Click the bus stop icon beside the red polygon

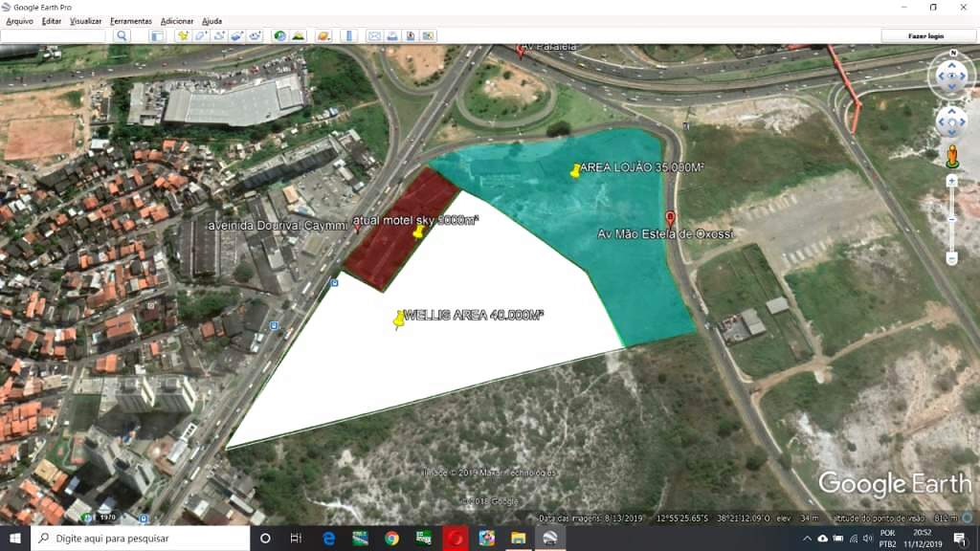click(334, 283)
